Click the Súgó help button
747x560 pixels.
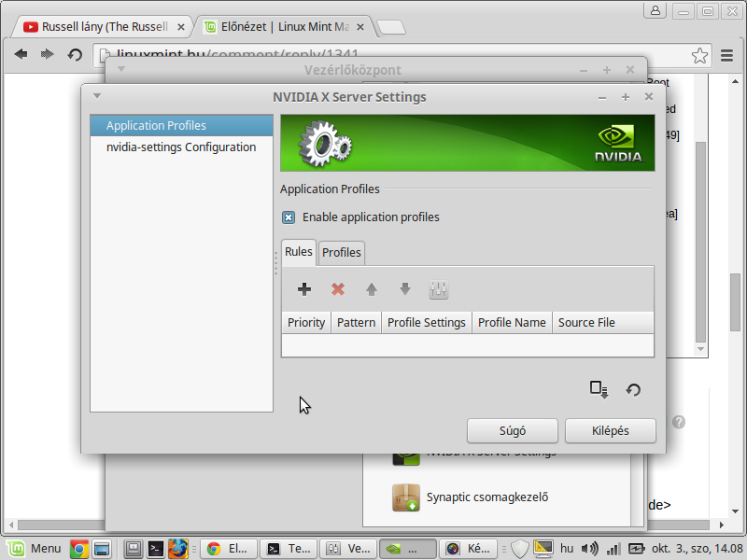(x=512, y=430)
